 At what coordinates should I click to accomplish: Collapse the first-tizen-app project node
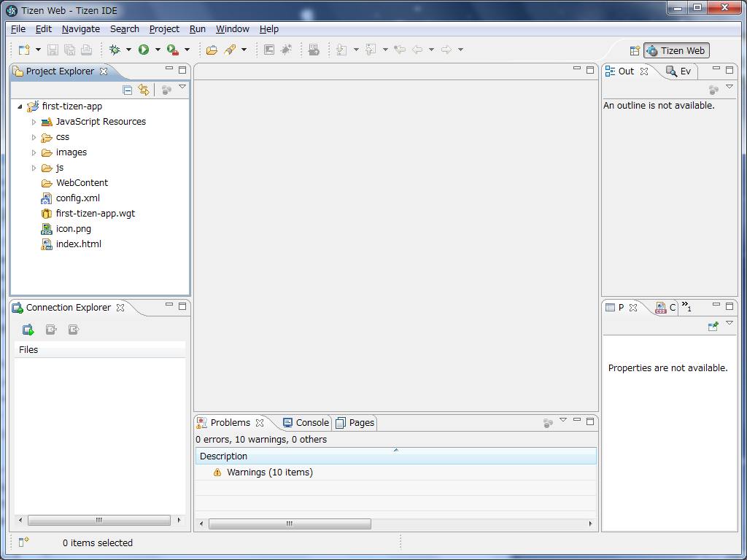20,106
